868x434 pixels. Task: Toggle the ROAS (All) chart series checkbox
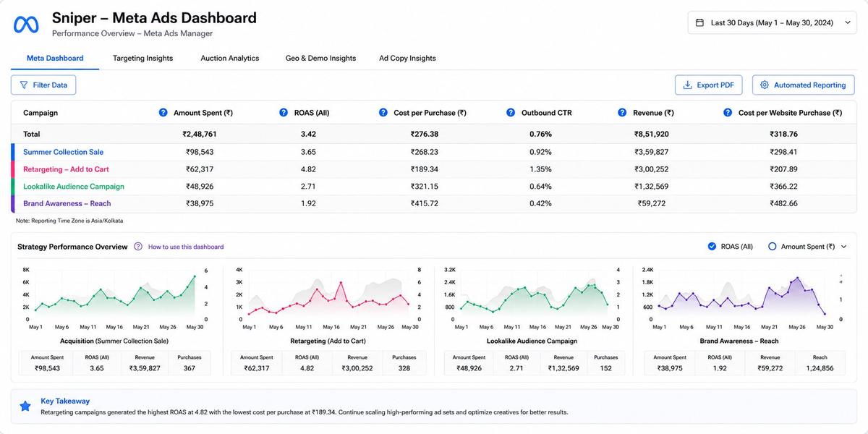point(712,247)
